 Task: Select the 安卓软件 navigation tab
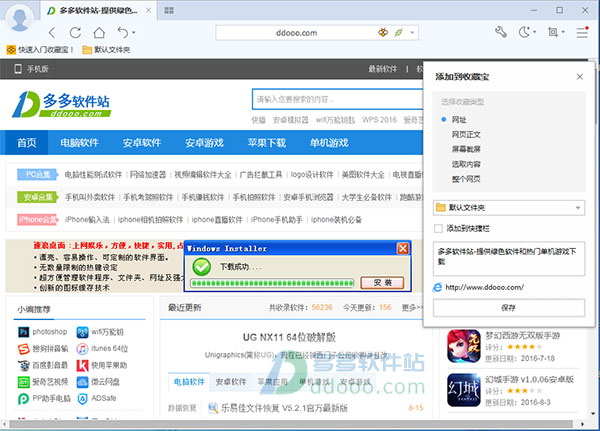point(142,143)
